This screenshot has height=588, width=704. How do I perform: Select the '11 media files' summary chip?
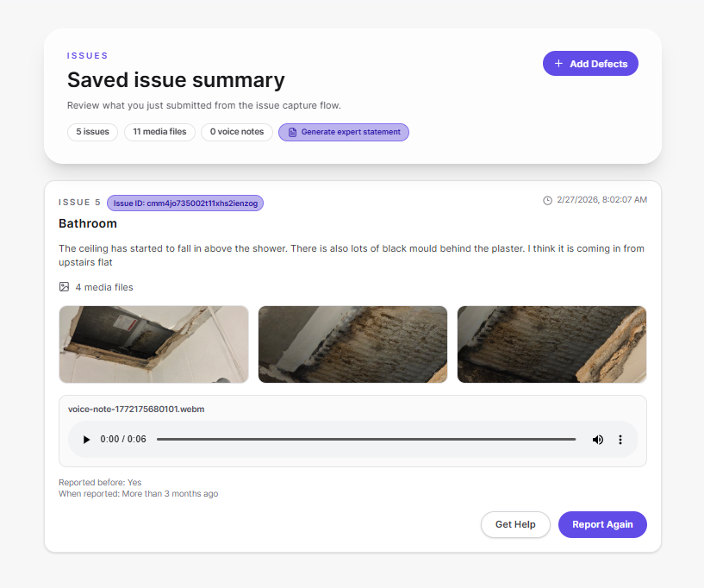tap(159, 132)
